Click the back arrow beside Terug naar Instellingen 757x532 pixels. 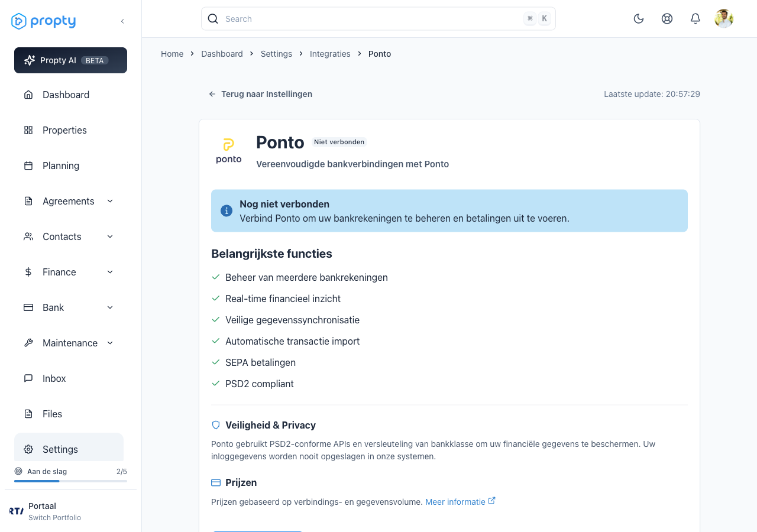(212, 94)
